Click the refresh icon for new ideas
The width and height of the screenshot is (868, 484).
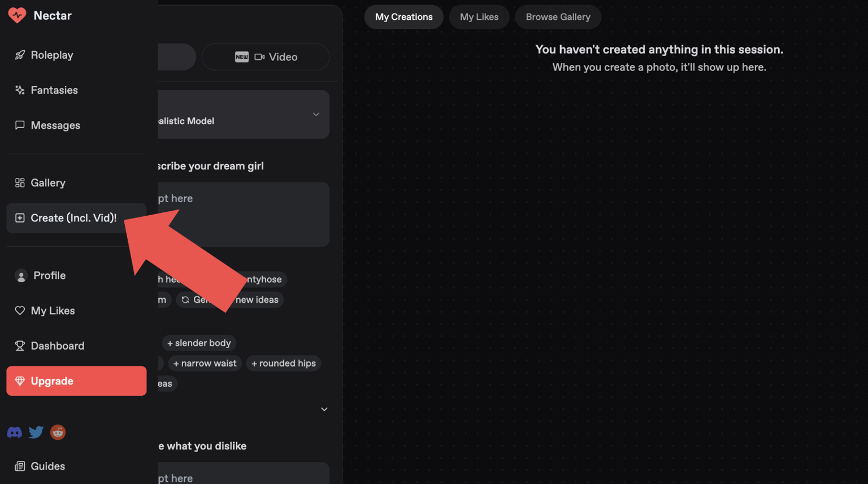(x=185, y=299)
